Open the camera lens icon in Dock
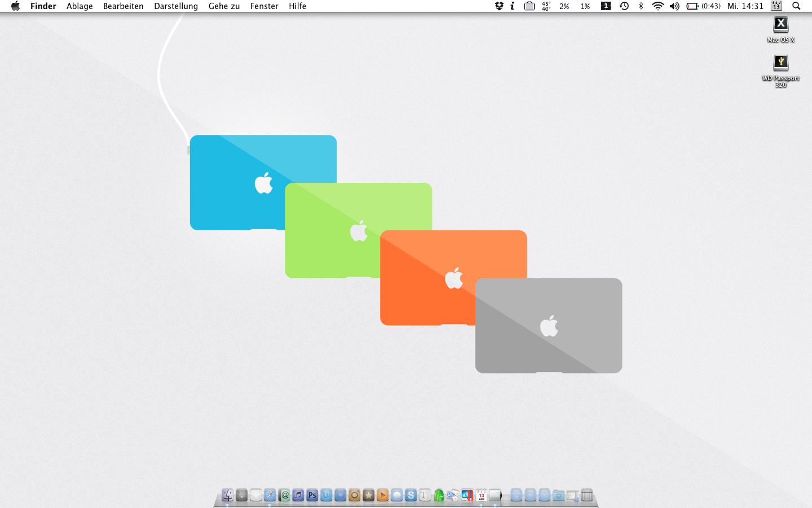 [x=354, y=495]
